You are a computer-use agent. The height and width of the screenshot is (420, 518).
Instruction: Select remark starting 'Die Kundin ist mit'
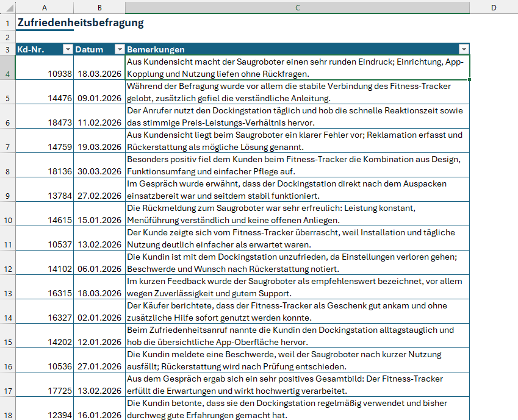coord(297,263)
